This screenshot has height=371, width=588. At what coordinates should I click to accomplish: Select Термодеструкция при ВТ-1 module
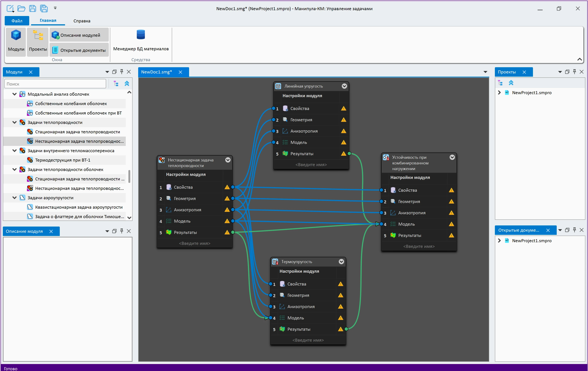click(63, 160)
